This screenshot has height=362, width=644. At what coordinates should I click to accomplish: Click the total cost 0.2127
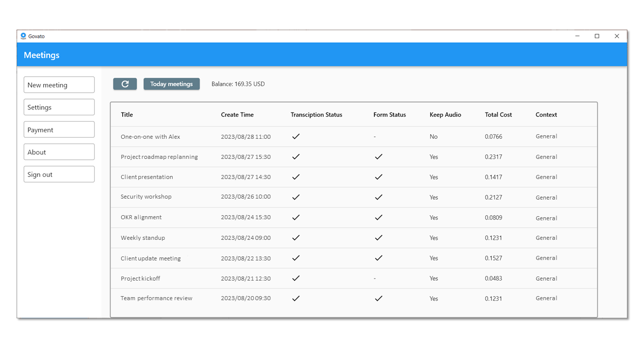(494, 198)
